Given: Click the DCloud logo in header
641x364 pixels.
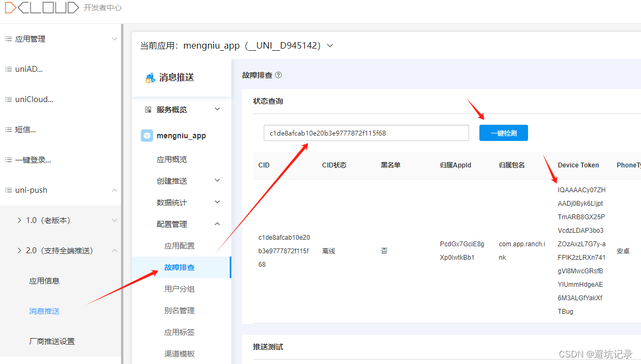Looking at the screenshot, I should [41, 8].
